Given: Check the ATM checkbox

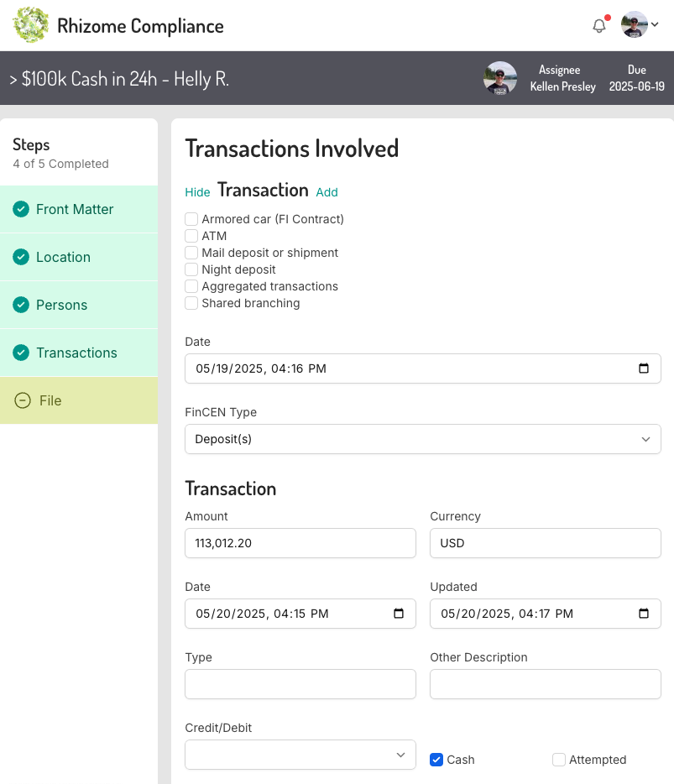Looking at the screenshot, I should click(x=191, y=236).
